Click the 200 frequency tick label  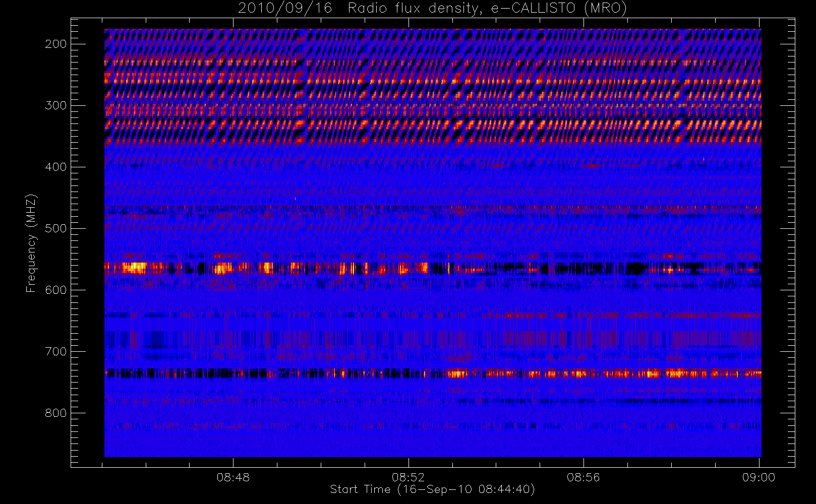click(x=56, y=44)
